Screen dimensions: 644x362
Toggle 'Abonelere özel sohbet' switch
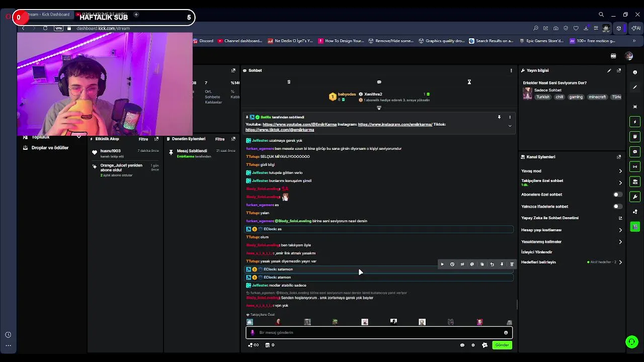click(x=617, y=195)
